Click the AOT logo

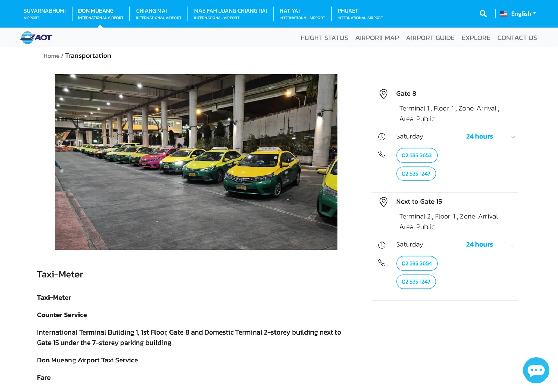[36, 37]
